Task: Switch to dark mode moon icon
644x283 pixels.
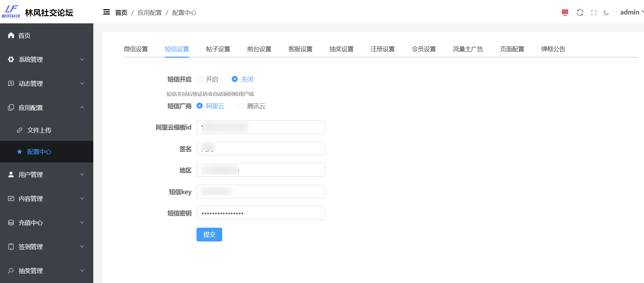Action: tap(606, 13)
